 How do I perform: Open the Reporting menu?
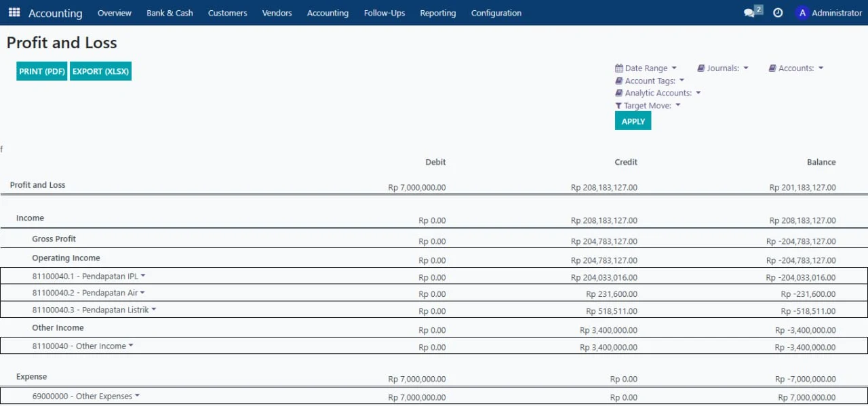tap(438, 13)
